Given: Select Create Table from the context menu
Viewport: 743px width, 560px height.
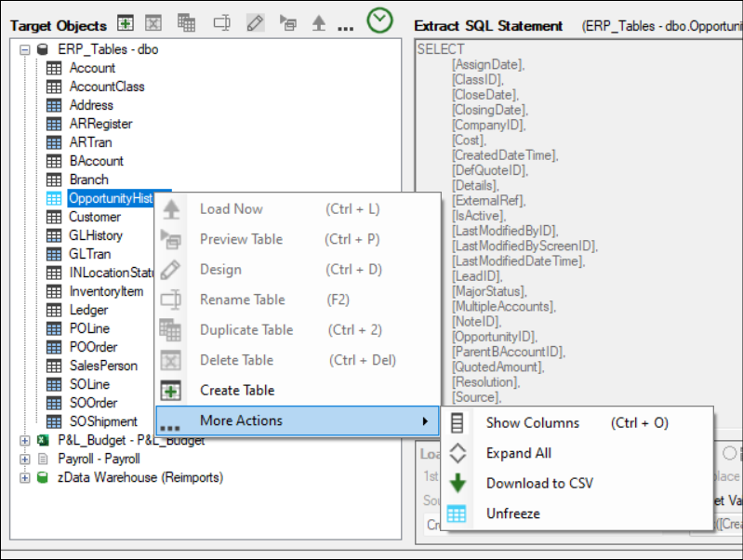Looking at the screenshot, I should click(x=237, y=391).
